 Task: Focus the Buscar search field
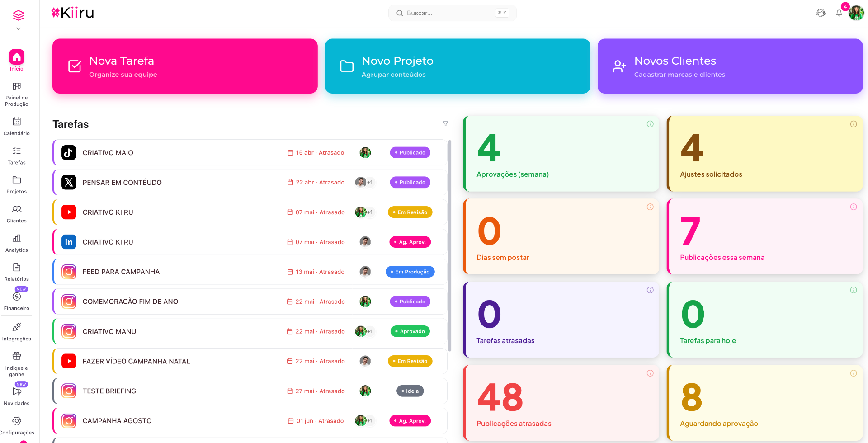[x=452, y=13]
